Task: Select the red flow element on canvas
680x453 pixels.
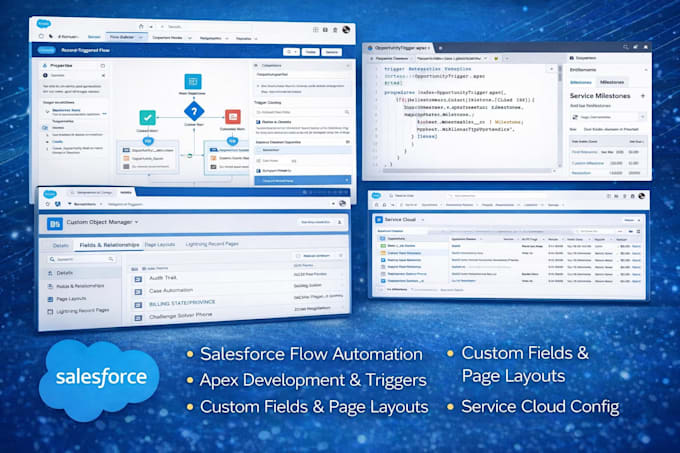Action: 233,117
